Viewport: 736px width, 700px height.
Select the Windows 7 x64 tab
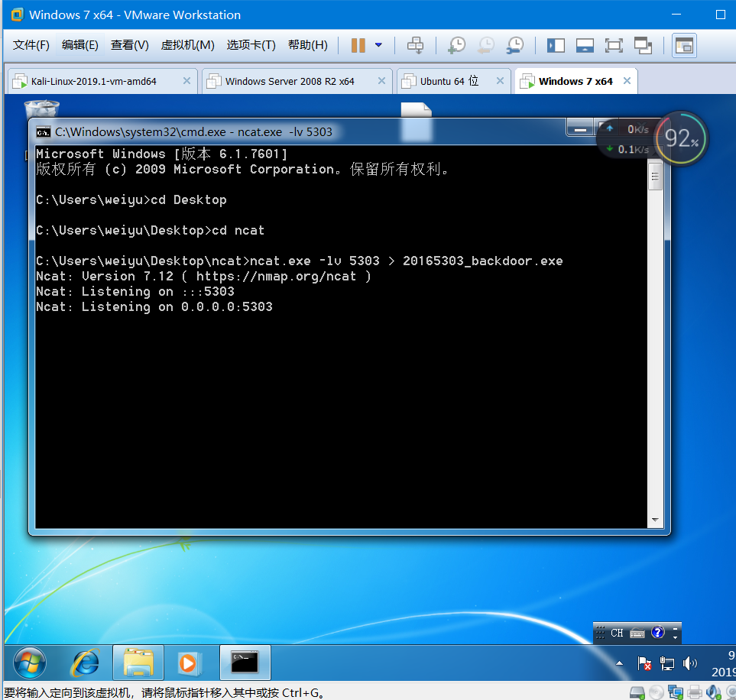pos(576,81)
